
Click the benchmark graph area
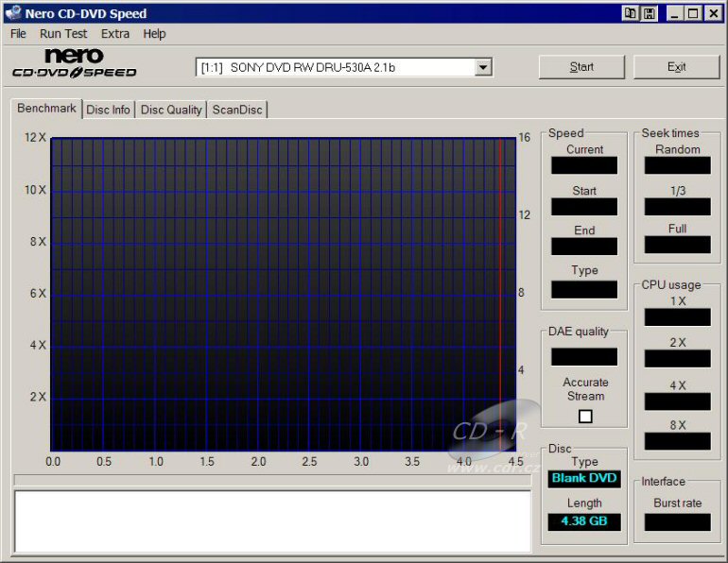284,294
